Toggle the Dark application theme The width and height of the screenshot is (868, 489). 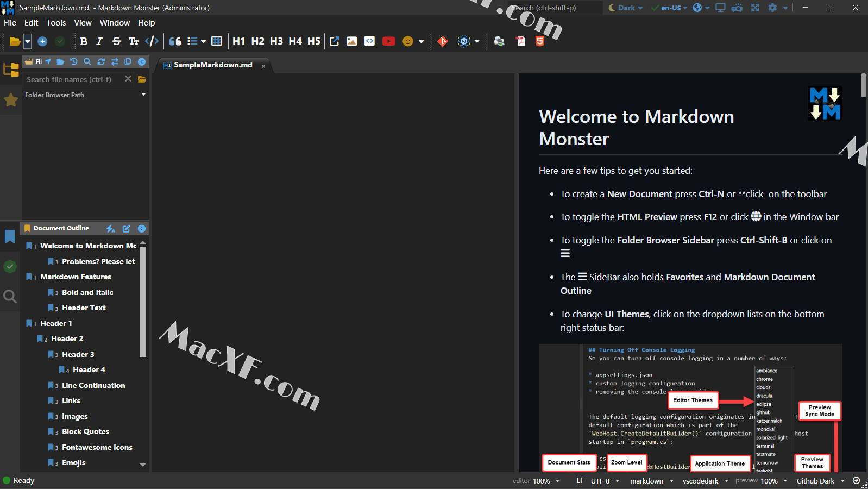tap(626, 8)
